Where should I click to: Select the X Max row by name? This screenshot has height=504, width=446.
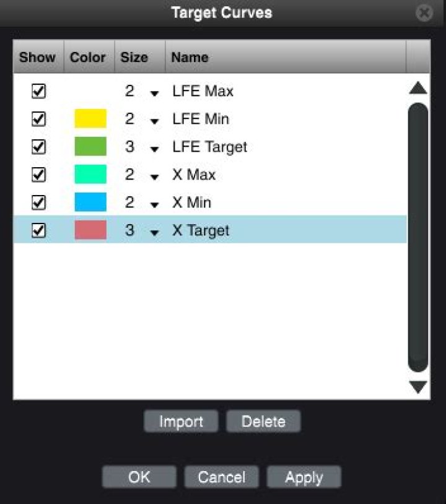pos(194,175)
